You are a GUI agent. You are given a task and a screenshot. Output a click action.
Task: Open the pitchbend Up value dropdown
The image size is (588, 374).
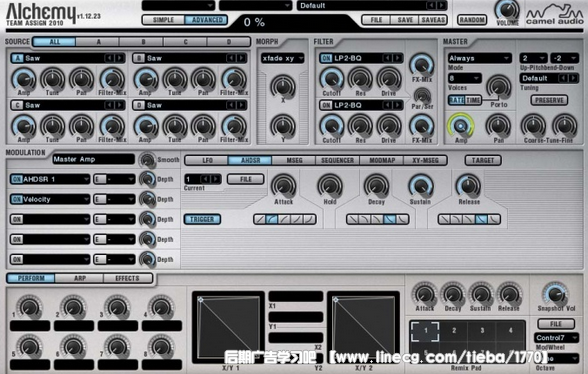pos(533,58)
